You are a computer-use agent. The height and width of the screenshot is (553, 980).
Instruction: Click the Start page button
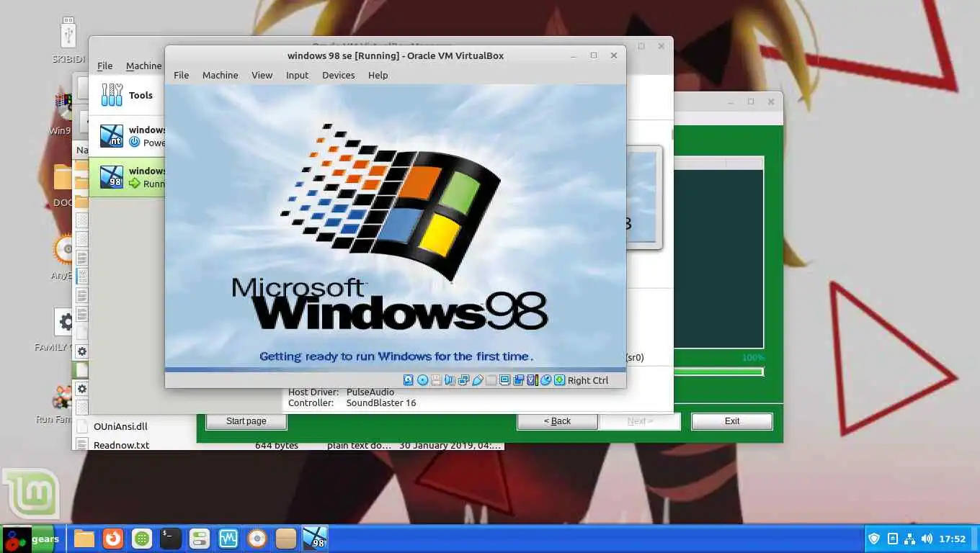[x=246, y=421]
